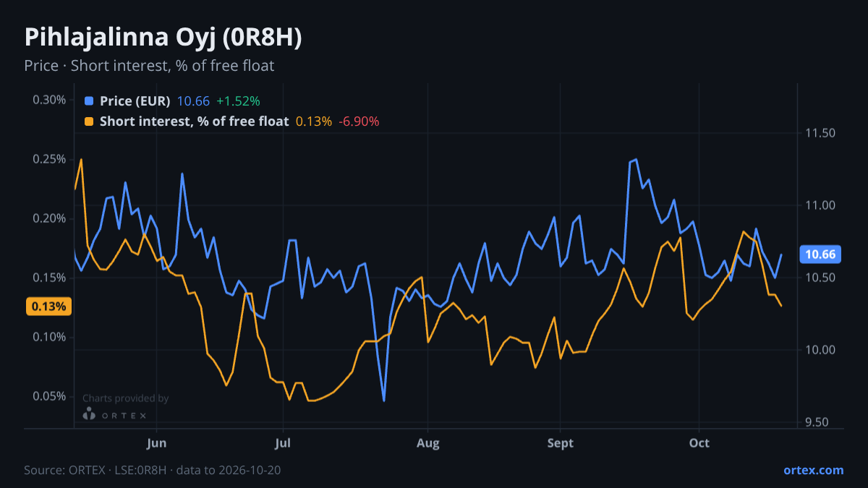This screenshot has width=868, height=488.
Task: Click the 0.25% left axis label
Action: 49,159
